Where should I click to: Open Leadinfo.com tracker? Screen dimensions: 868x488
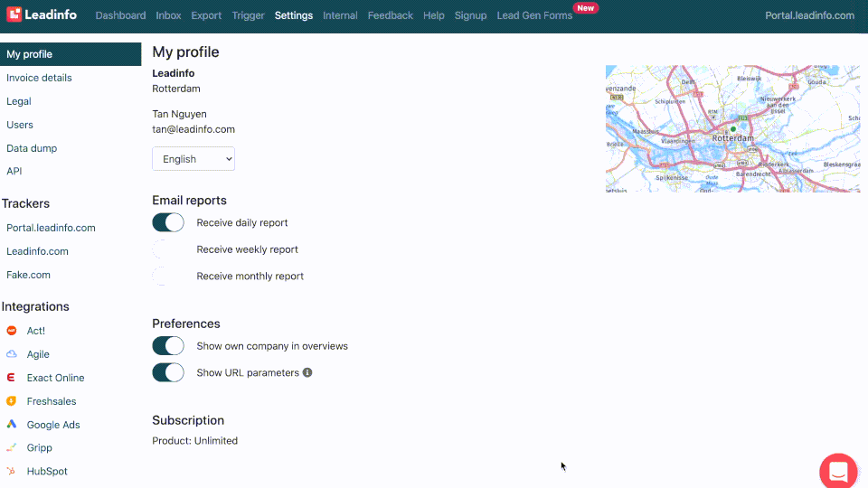click(x=38, y=251)
